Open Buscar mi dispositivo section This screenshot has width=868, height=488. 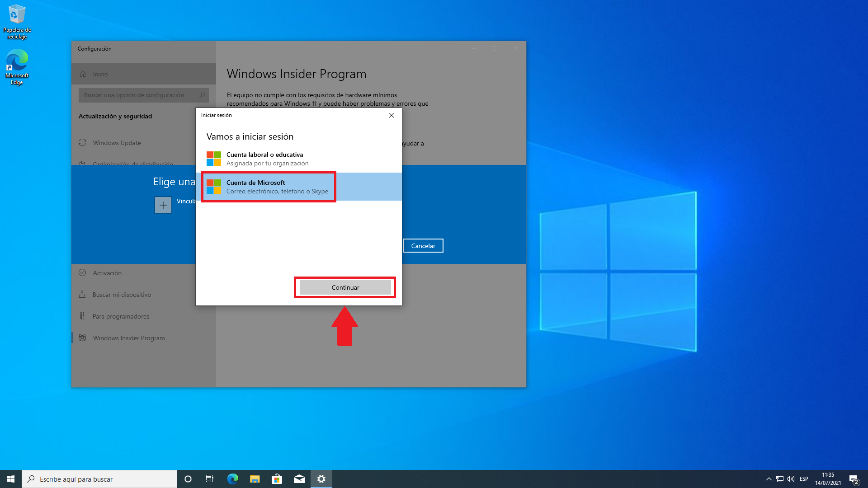coord(122,295)
